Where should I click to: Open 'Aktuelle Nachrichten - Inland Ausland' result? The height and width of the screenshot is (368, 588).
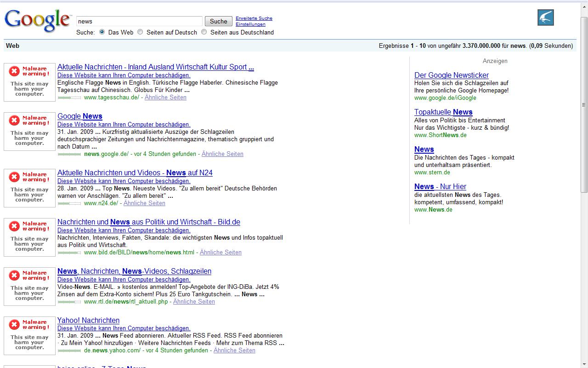(x=156, y=67)
